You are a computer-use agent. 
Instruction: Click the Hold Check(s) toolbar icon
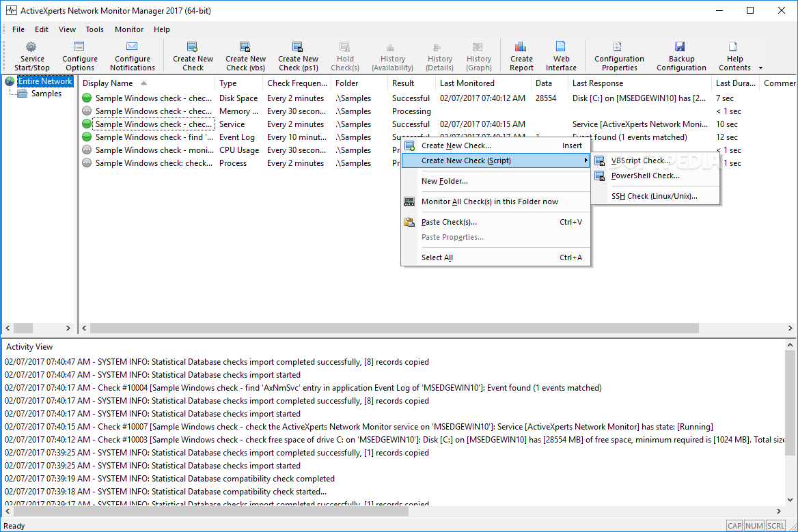coord(344,47)
